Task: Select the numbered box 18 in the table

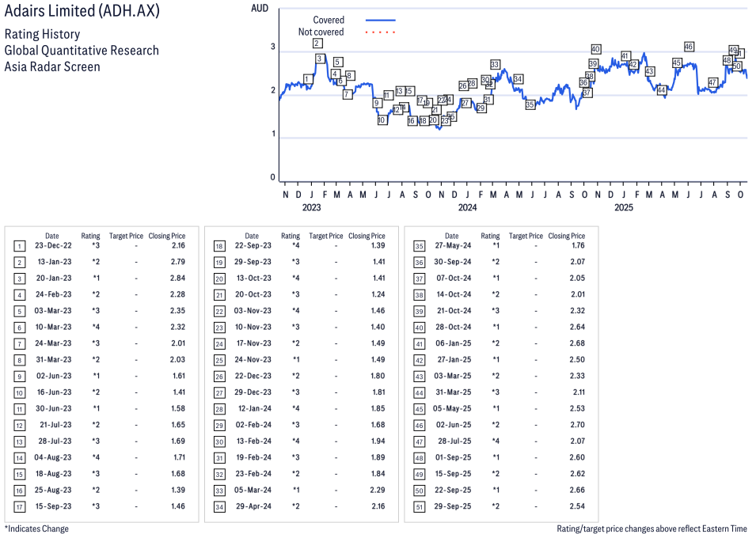Action: click(218, 246)
